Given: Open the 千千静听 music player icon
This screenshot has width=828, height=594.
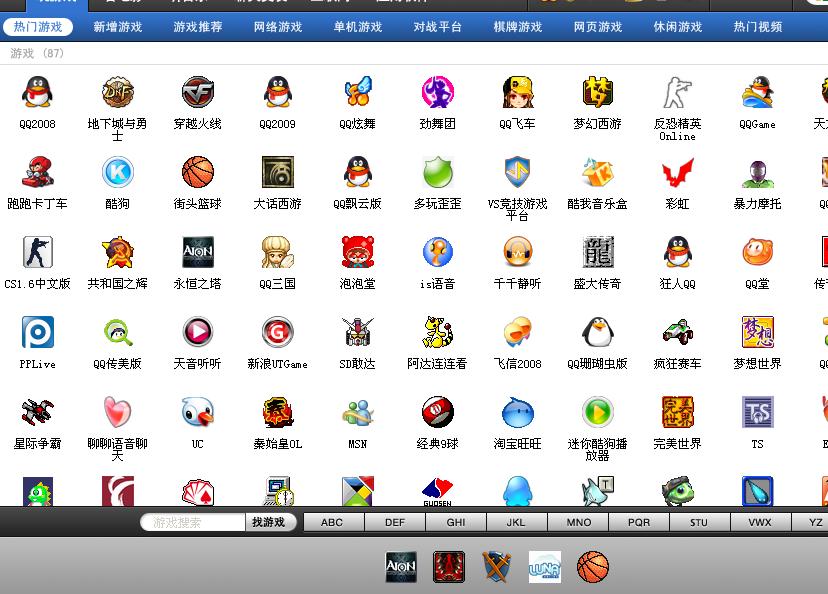Looking at the screenshot, I should 517,253.
